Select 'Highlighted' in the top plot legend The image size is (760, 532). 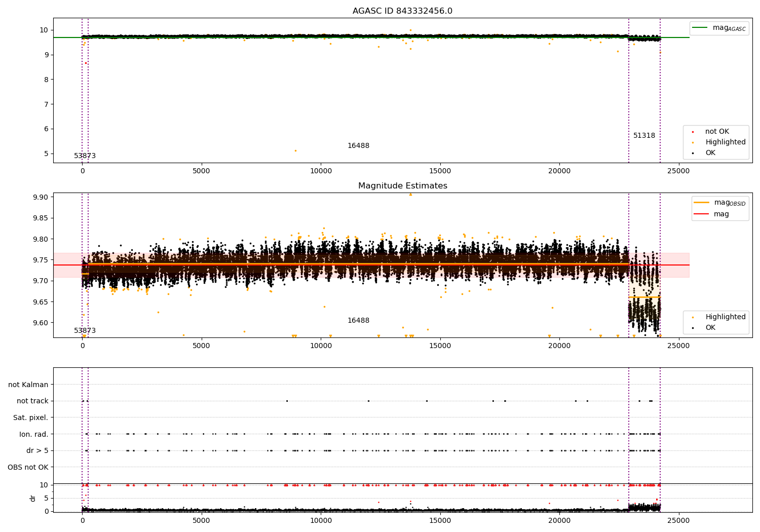(726, 142)
